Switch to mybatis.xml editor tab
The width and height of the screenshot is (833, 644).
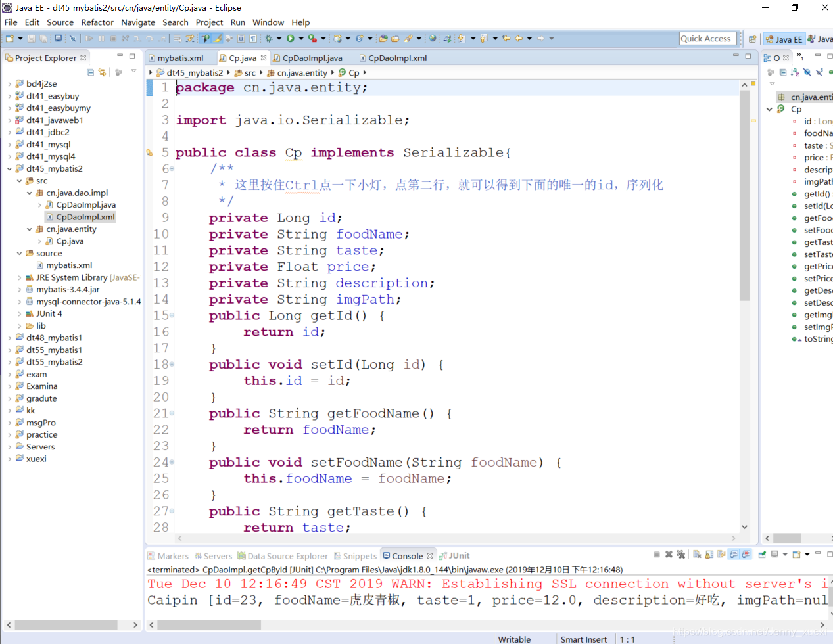pyautogui.click(x=176, y=58)
